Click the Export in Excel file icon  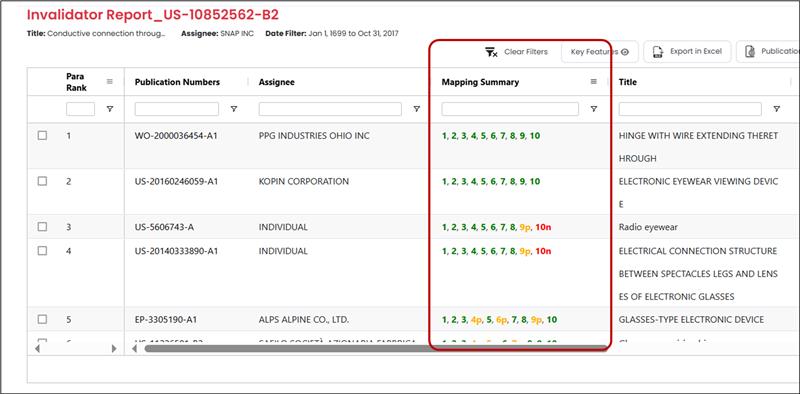pyautogui.click(x=658, y=52)
